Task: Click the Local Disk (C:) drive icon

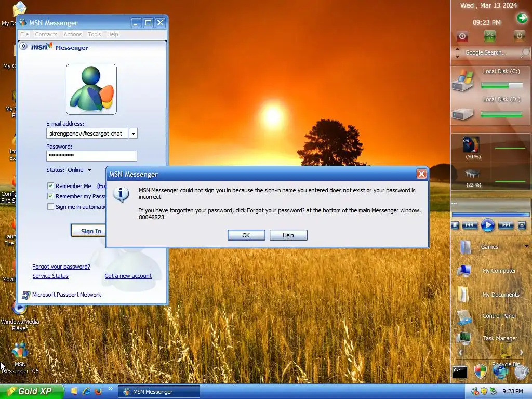Action: click(462, 81)
